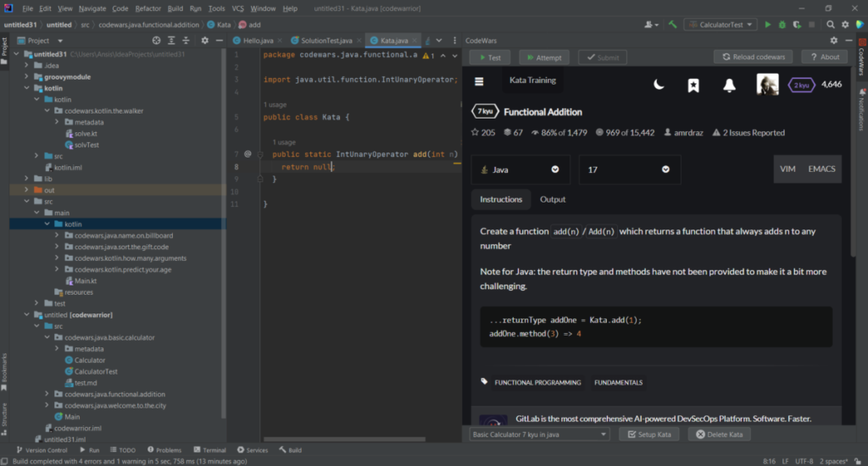Run with coverage icon in toolbar
The height and width of the screenshot is (466, 868).
(x=797, y=25)
